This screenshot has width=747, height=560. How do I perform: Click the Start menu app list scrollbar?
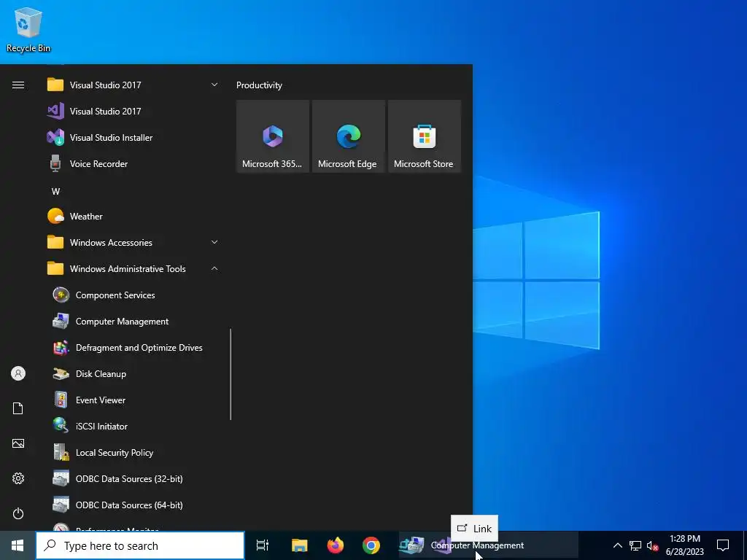pyautogui.click(x=231, y=374)
